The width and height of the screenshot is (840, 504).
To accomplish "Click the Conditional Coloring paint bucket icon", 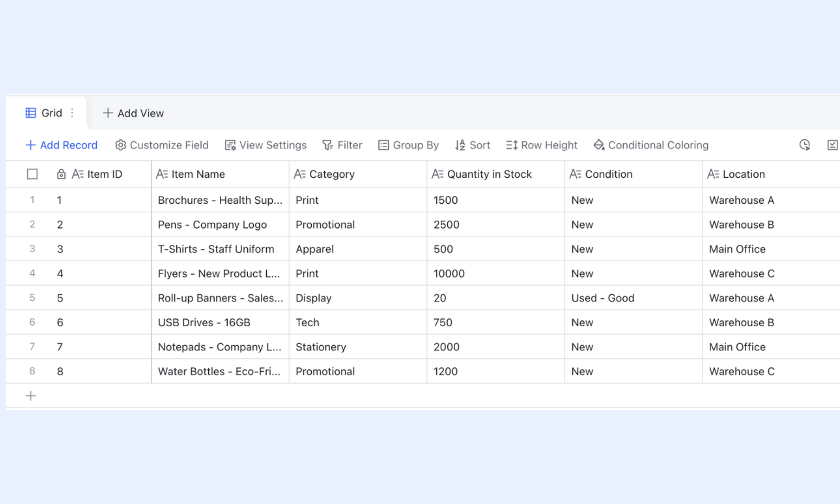I will click(x=599, y=145).
